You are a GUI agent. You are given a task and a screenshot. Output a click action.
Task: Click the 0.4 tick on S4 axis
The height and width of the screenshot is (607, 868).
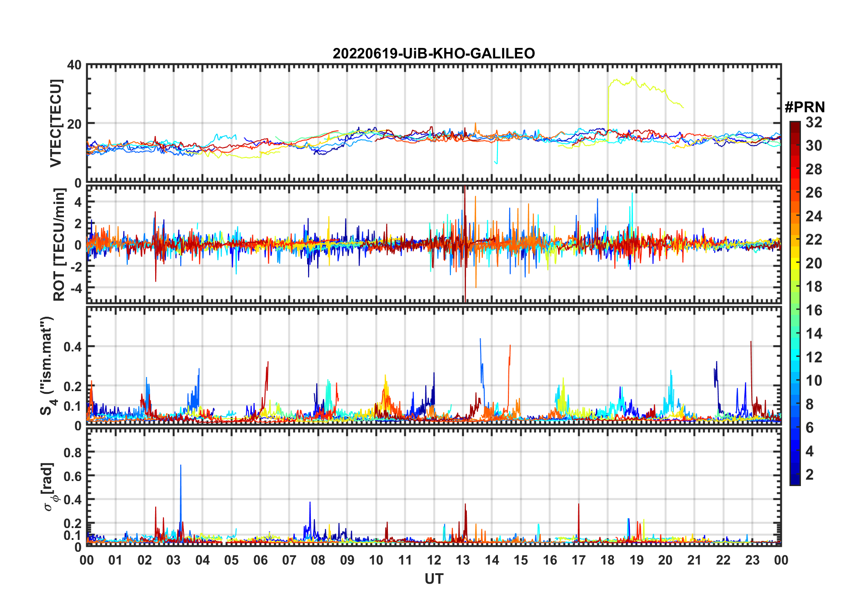pos(73,346)
